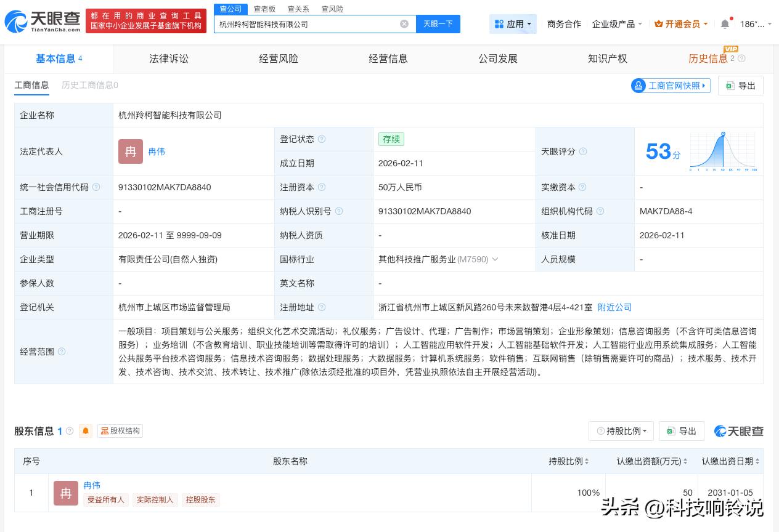The width and height of the screenshot is (779, 532).
Task: Sort by 认缴出资日期 column
Action: (x=730, y=461)
